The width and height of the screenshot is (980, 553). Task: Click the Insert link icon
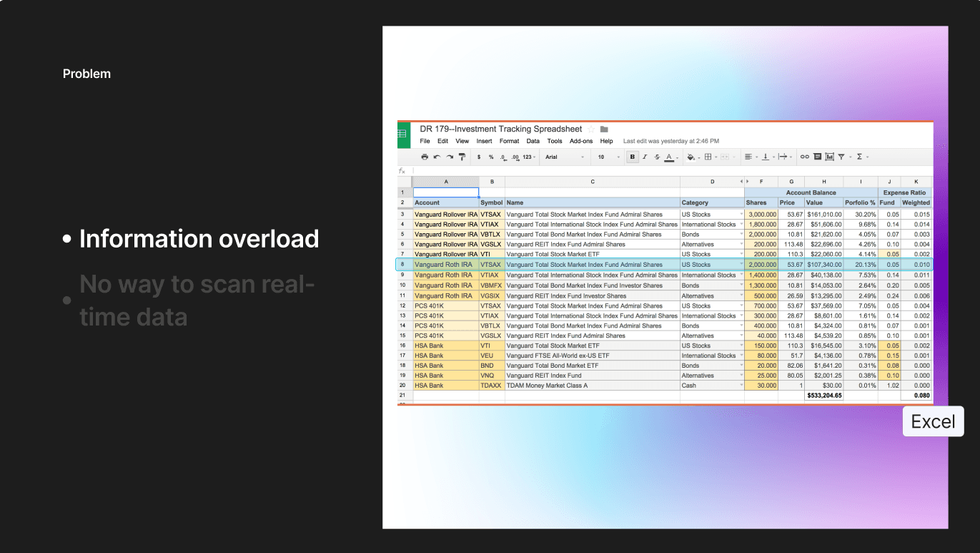coord(805,157)
